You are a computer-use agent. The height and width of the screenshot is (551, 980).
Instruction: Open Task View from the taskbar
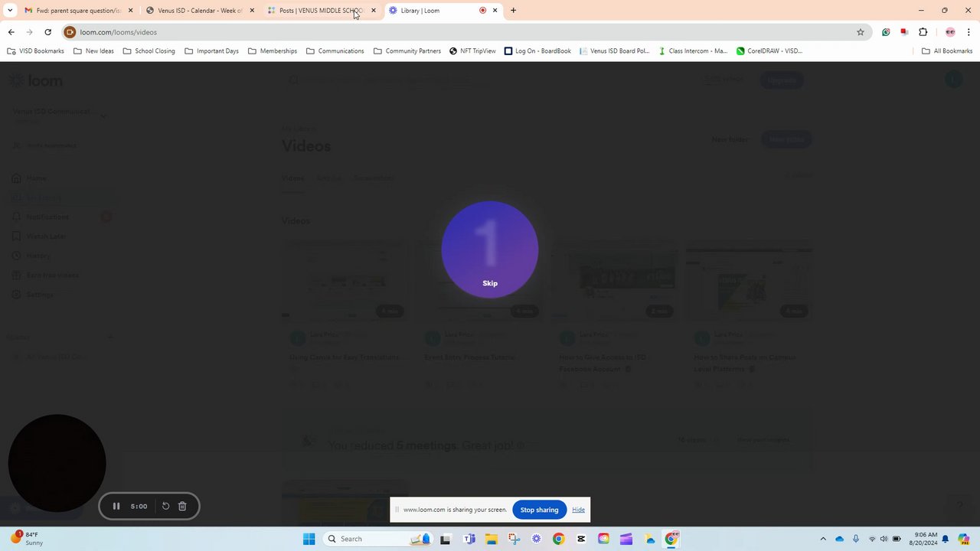point(445,539)
